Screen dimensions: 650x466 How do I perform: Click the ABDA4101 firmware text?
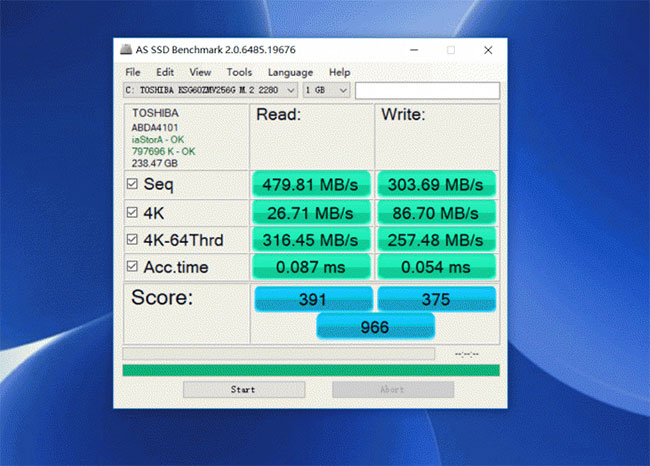click(x=155, y=128)
